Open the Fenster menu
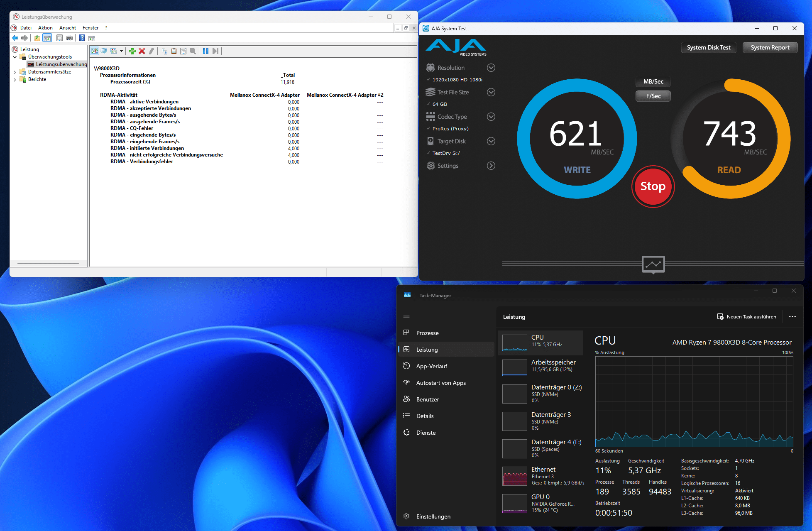 (90, 28)
